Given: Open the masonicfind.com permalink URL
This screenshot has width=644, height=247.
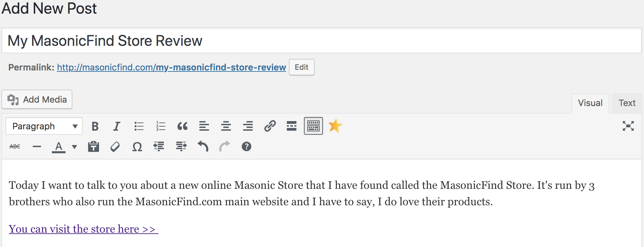Looking at the screenshot, I should (x=171, y=67).
